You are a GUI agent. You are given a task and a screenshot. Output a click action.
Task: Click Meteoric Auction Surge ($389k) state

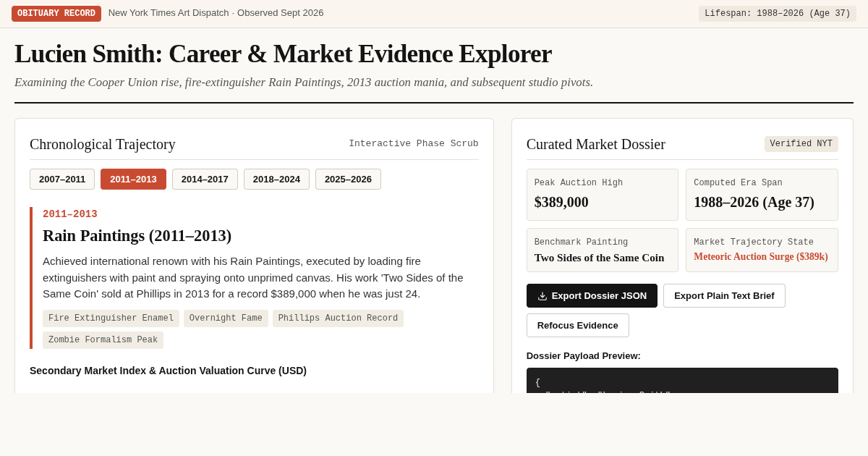tap(761, 257)
